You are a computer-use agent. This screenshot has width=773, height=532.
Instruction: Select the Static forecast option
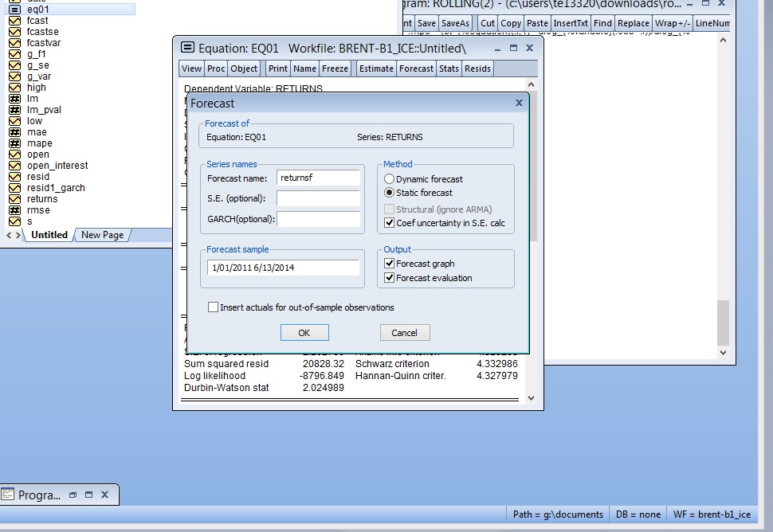tap(390, 193)
